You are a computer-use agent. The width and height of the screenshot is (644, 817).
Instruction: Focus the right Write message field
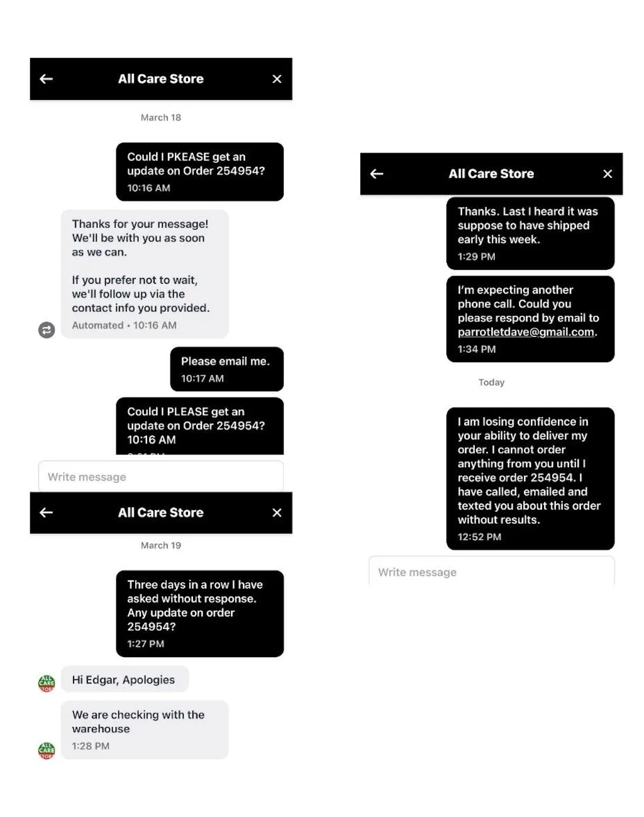point(491,572)
